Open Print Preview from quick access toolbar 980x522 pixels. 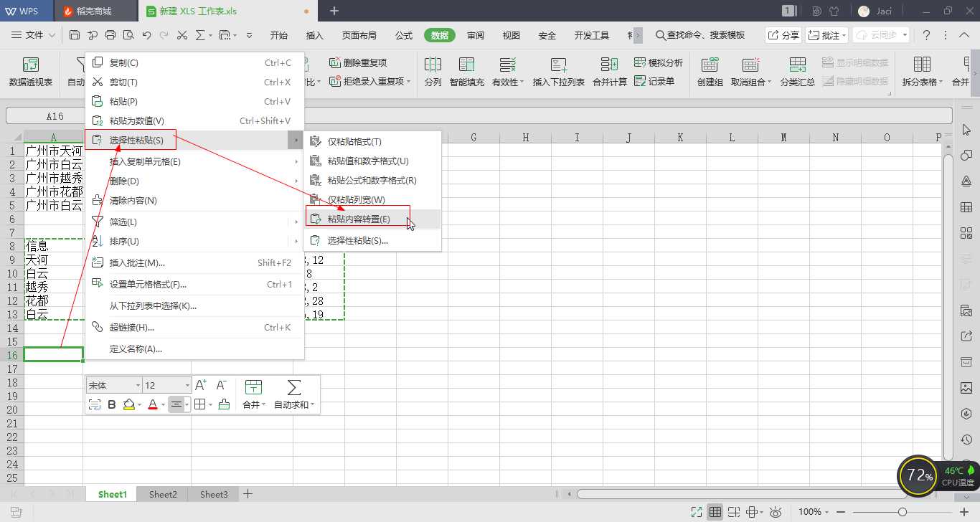(128, 35)
